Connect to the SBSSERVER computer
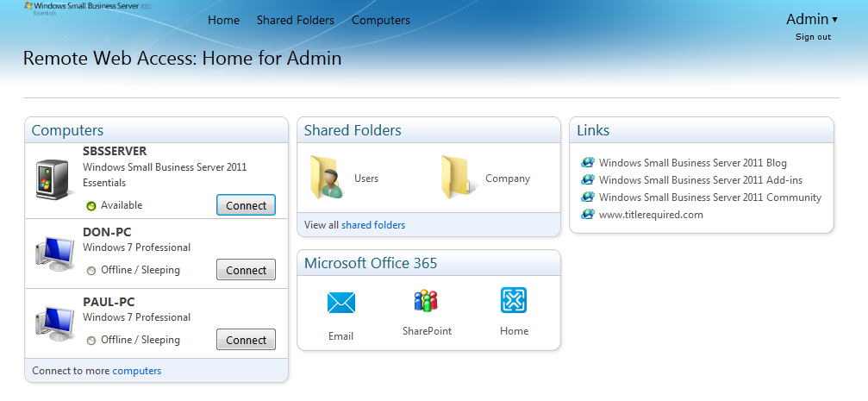 click(246, 205)
